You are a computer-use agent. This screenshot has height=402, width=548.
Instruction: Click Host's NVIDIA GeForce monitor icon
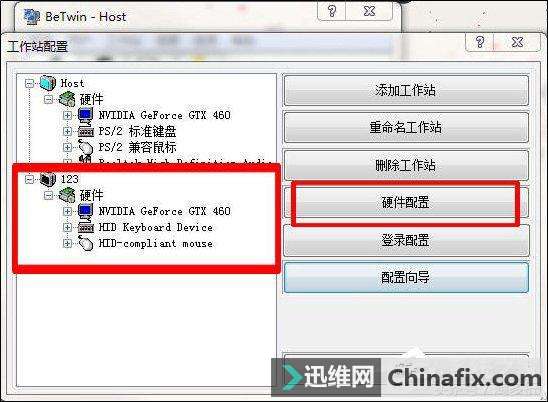(x=85, y=115)
